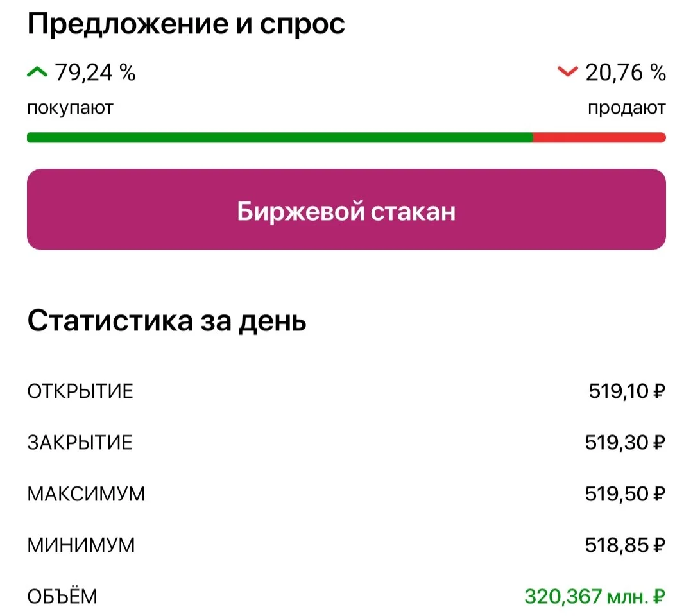Image resolution: width=693 pixels, height=616 pixels.
Task: Tap the Предложение и спрос heading
Action: [186, 24]
